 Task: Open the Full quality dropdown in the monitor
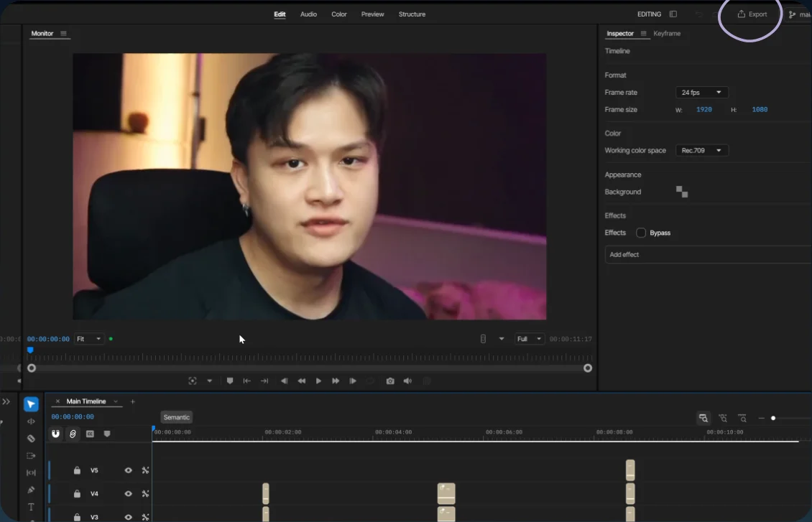[x=530, y=339]
